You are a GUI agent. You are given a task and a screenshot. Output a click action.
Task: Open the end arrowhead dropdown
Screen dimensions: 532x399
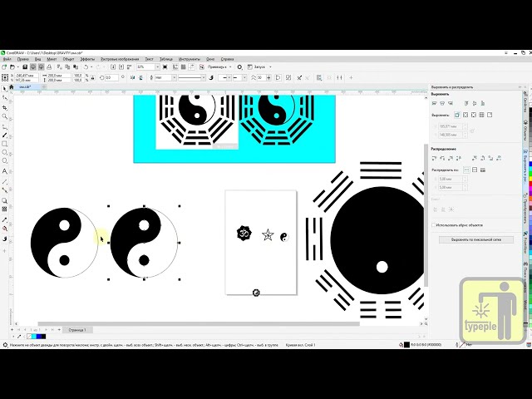point(244,77)
